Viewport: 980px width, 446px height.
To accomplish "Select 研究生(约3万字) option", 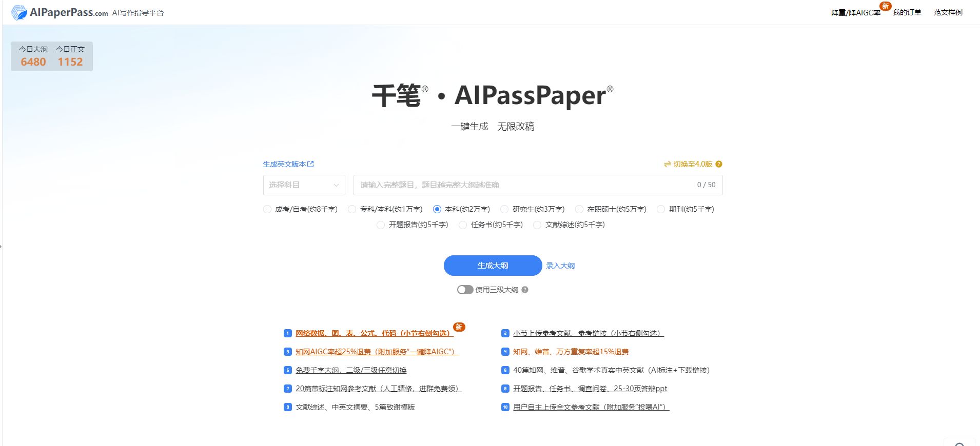I will (533, 209).
